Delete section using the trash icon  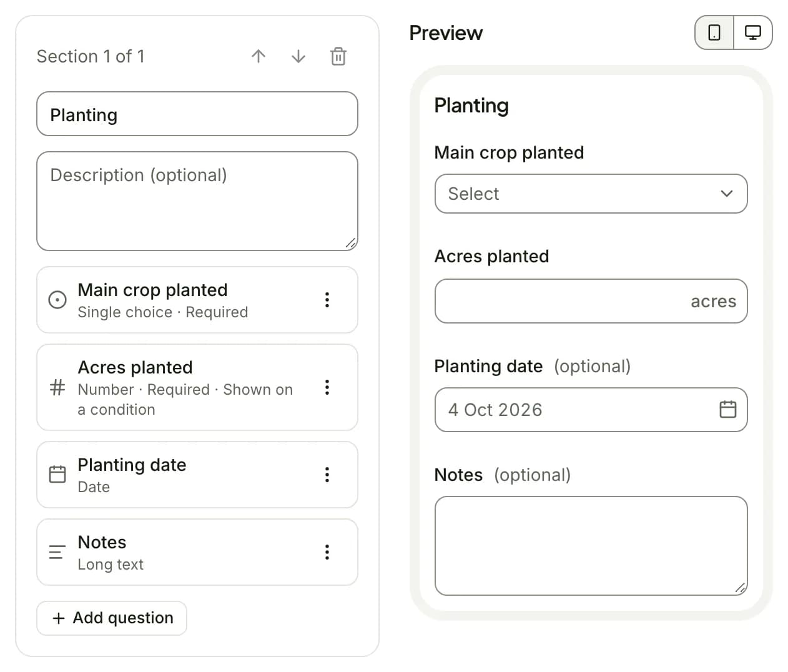(338, 56)
